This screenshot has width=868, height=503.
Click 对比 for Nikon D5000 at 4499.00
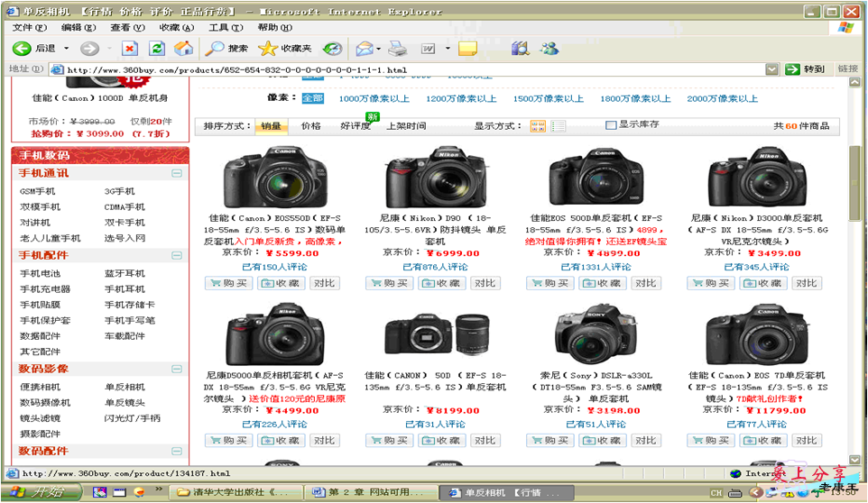pyautogui.click(x=324, y=441)
